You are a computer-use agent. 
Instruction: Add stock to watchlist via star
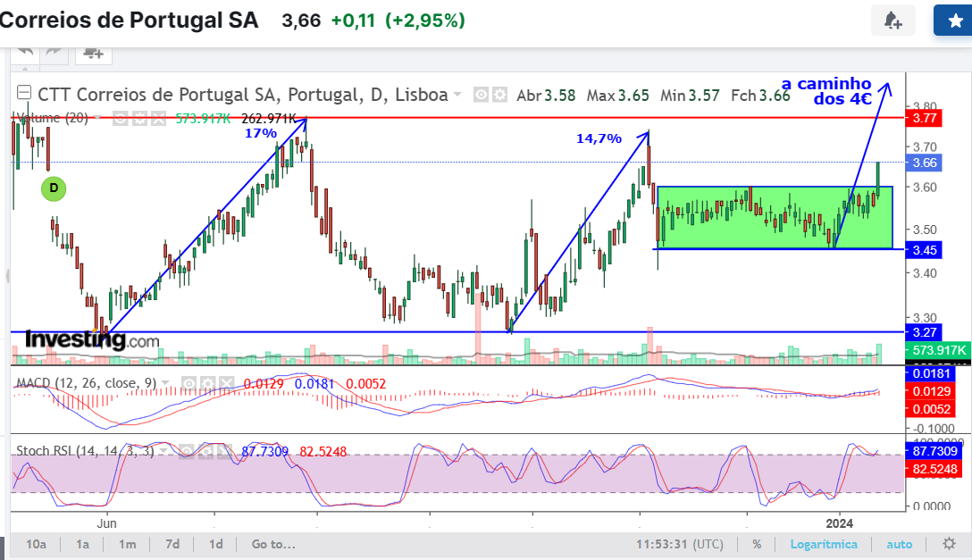[x=955, y=21]
